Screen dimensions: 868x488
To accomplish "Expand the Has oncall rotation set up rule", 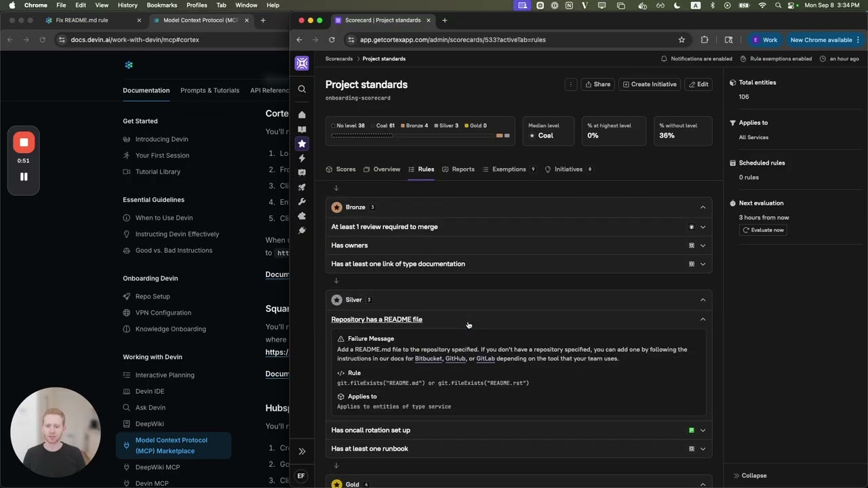I will (x=703, y=430).
